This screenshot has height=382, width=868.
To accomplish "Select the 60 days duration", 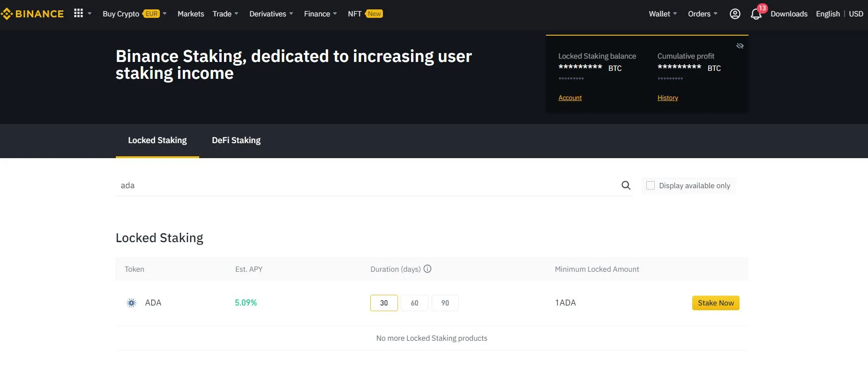I will [414, 303].
